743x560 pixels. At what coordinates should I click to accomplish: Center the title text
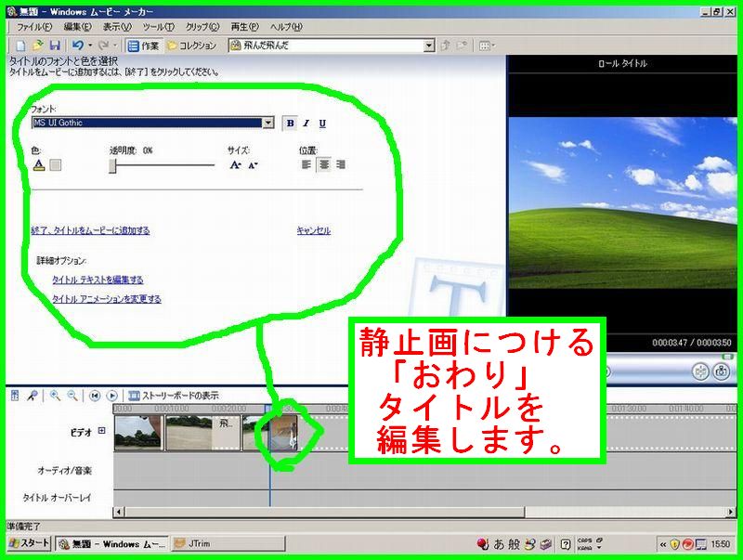click(324, 164)
